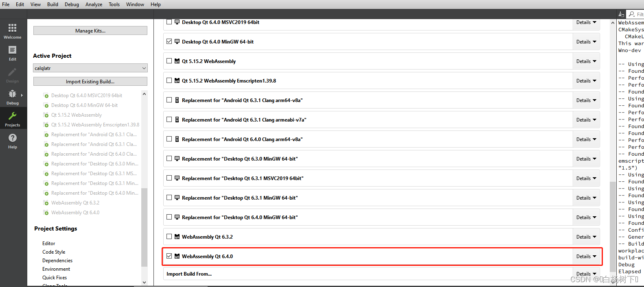Open the Tools menu
Image resolution: width=644 pixels, height=287 pixels.
click(114, 4)
